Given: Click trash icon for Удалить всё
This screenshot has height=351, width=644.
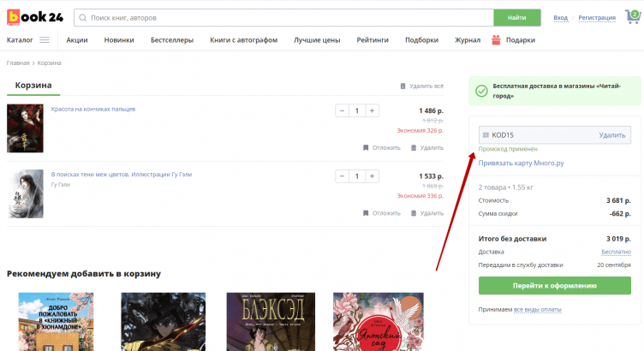Looking at the screenshot, I should pyautogui.click(x=403, y=86).
